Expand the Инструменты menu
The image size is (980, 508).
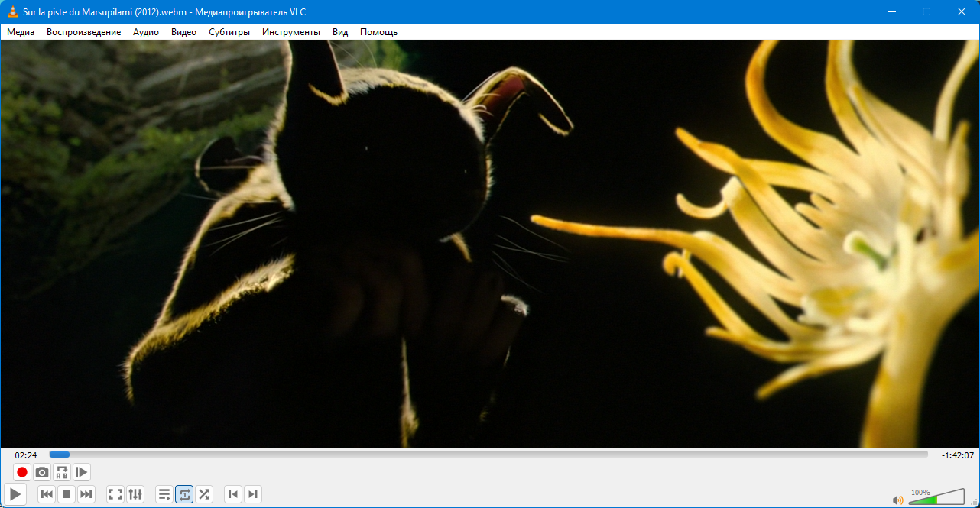point(290,32)
